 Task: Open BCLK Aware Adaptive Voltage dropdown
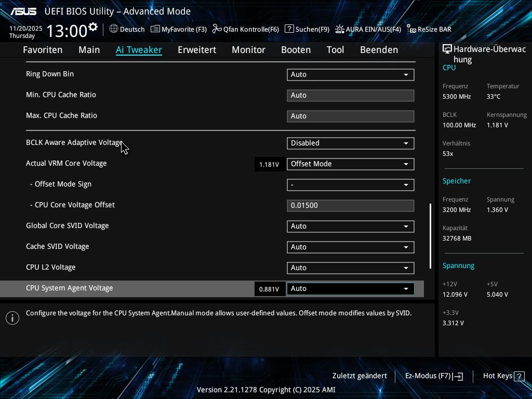[x=351, y=143]
